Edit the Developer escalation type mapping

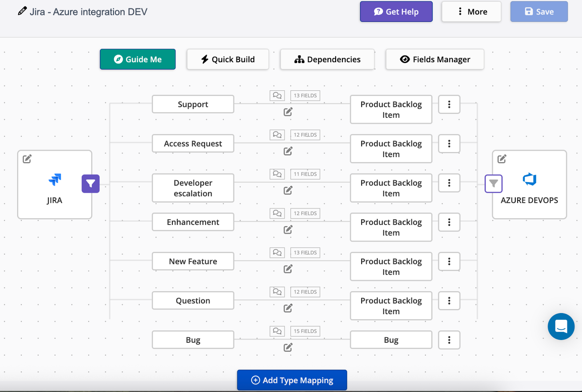288,191
